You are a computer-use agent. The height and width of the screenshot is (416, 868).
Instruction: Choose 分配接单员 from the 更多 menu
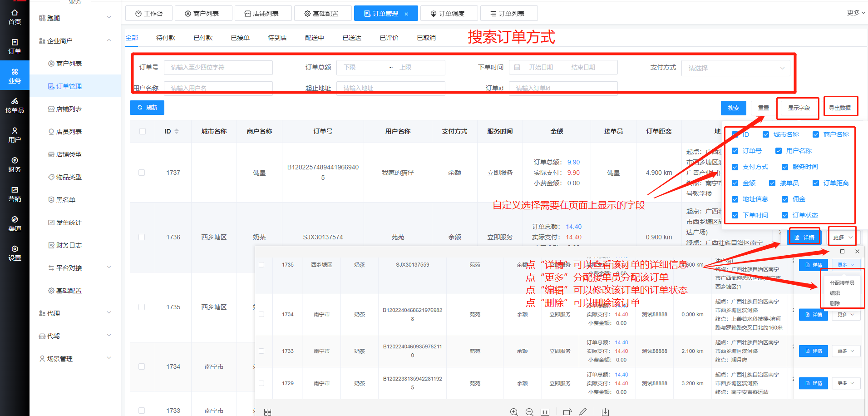[x=842, y=283]
